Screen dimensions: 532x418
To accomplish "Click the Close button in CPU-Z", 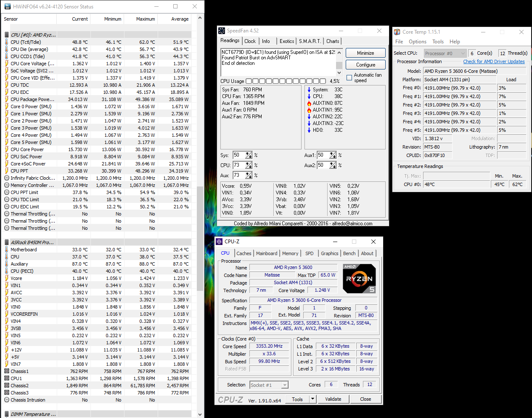I will 365,399.
